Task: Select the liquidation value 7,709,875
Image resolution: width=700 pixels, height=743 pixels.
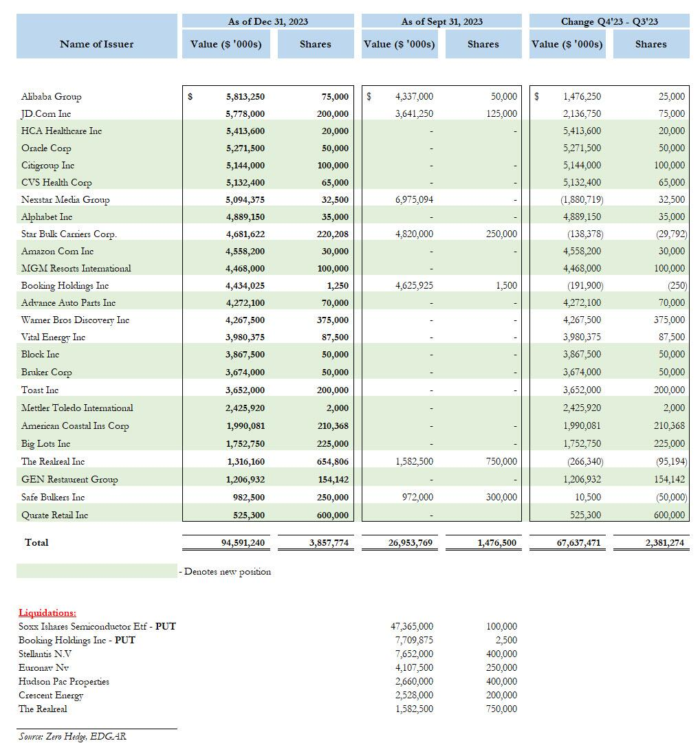Action: pos(414,640)
